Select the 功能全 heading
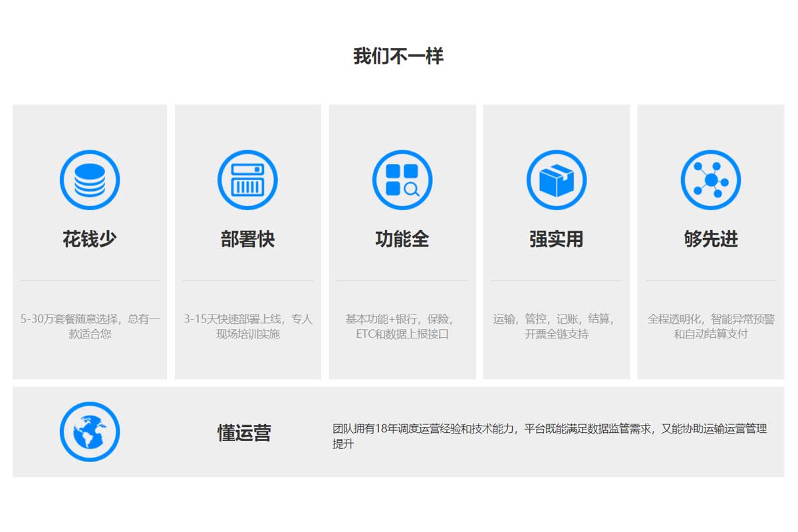This screenshot has width=798, height=532. (x=402, y=239)
